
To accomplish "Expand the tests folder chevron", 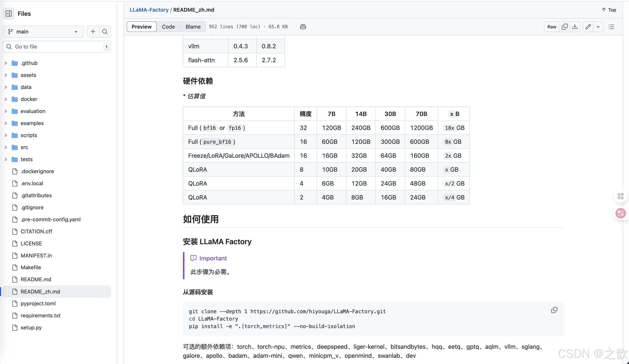I will click(6, 159).
